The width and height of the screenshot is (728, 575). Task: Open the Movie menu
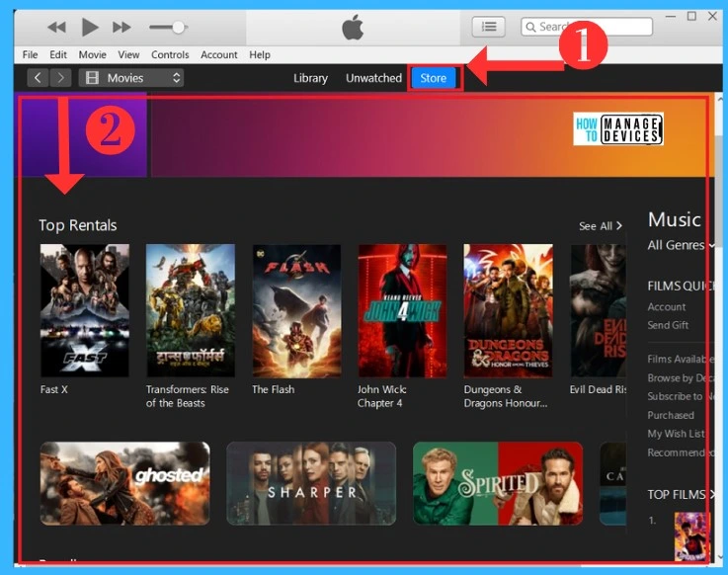coord(93,54)
